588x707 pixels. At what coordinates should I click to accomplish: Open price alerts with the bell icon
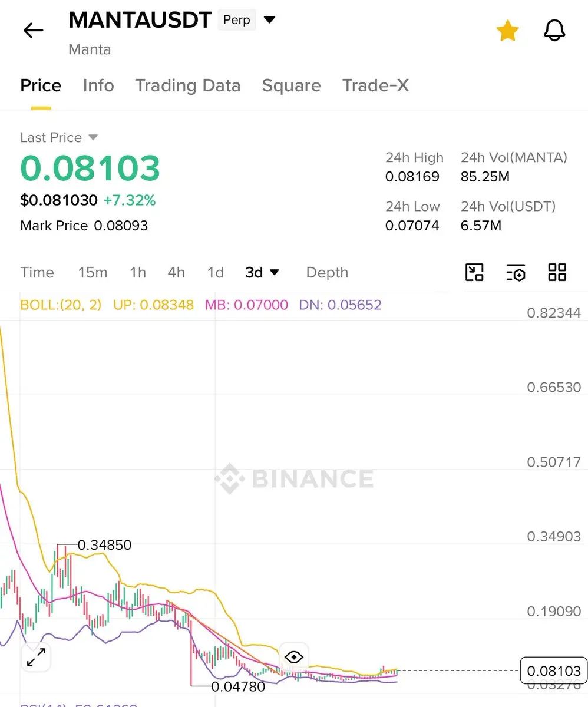tap(554, 30)
